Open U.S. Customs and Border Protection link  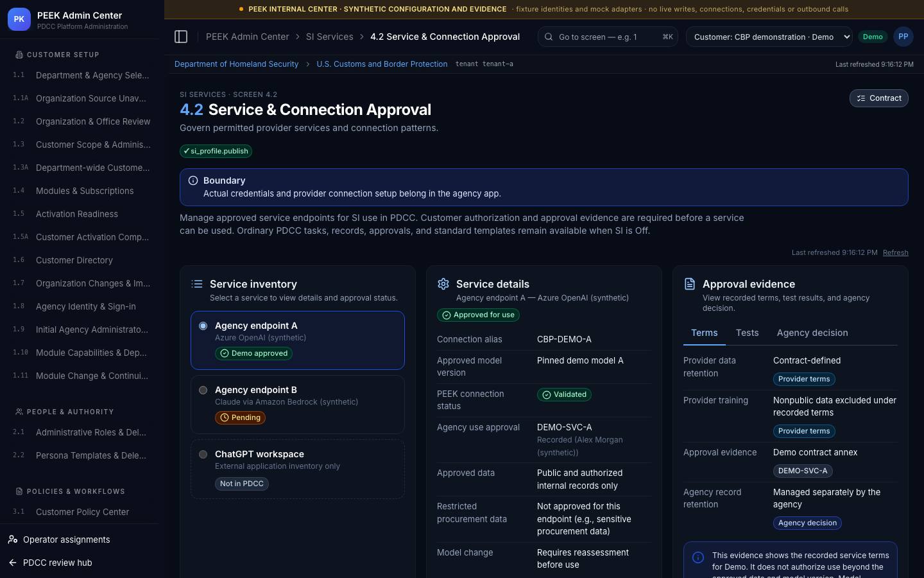click(382, 64)
